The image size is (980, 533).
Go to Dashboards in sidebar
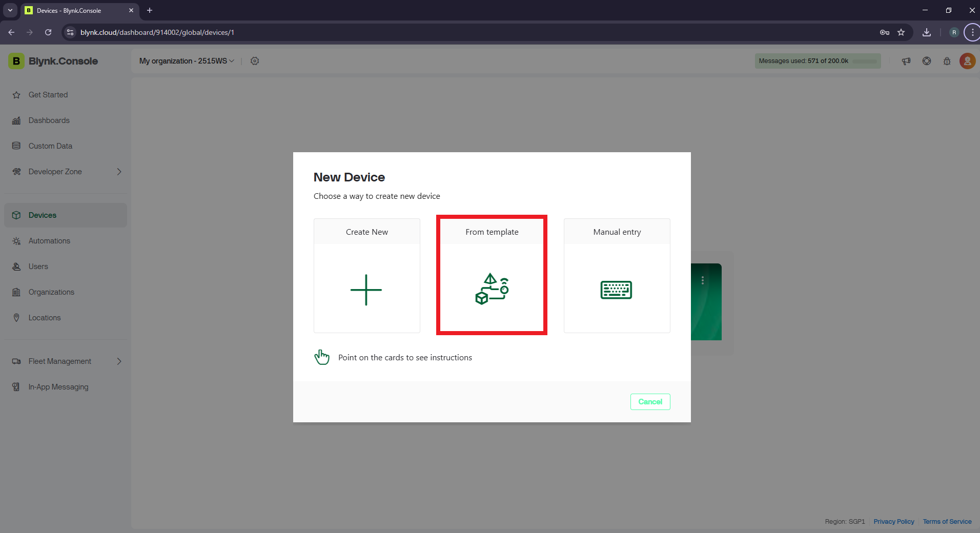point(49,120)
